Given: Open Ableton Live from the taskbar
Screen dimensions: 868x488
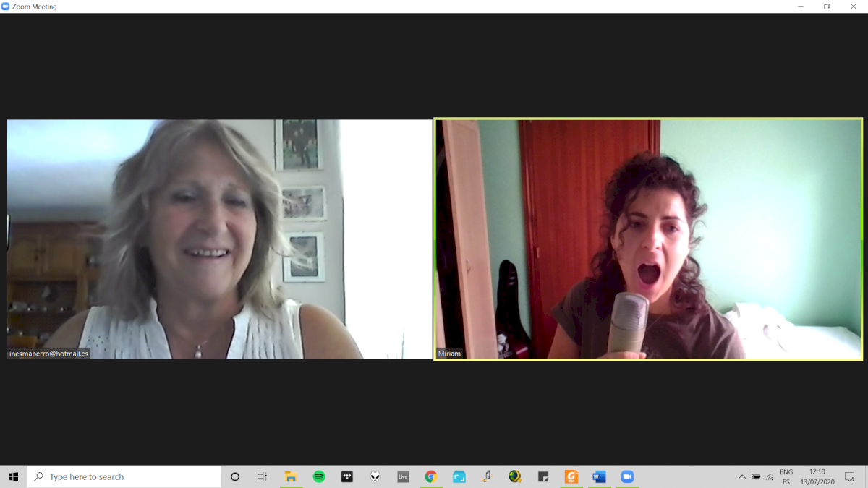Looking at the screenshot, I should (403, 476).
